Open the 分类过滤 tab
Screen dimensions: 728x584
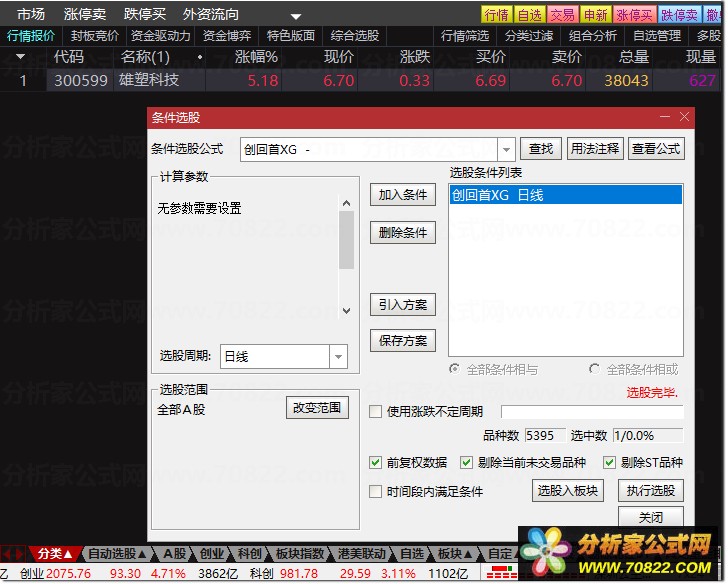point(529,36)
